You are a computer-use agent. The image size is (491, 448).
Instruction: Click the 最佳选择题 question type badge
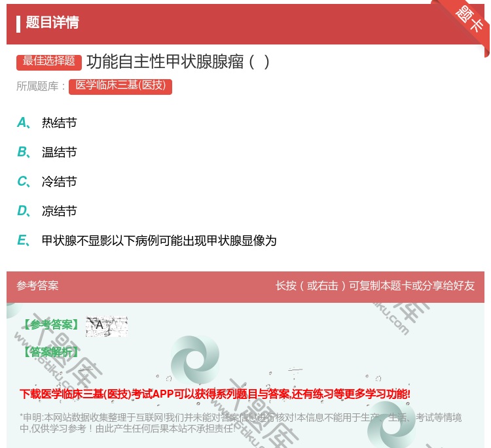[x=49, y=61]
